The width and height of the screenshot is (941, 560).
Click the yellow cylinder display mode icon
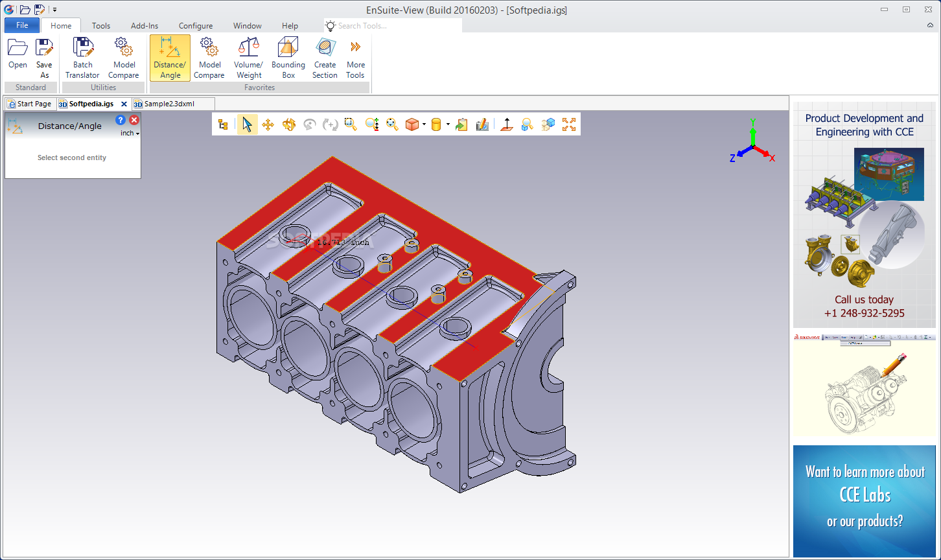pos(436,124)
